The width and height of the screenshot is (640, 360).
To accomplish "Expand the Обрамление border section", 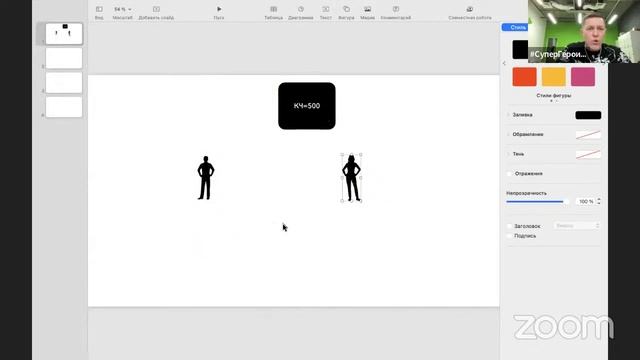I will [508, 134].
